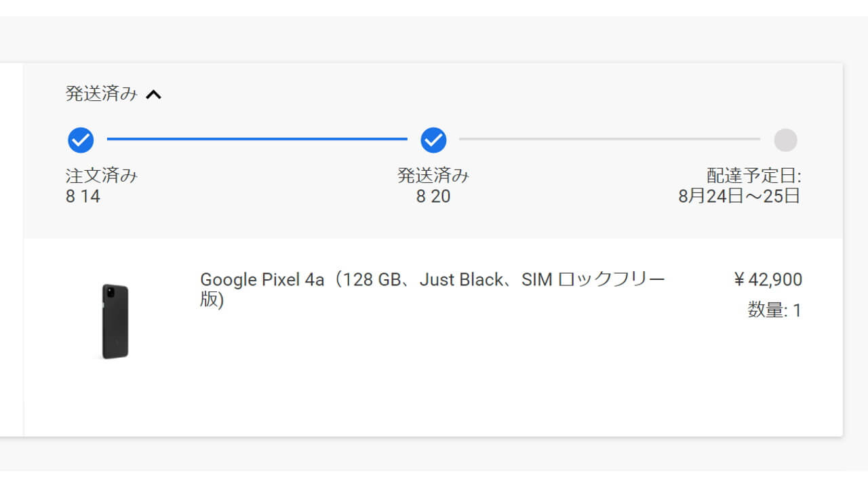Click the grey pending delivery circle
868x488 pixels.
pyautogui.click(x=785, y=140)
